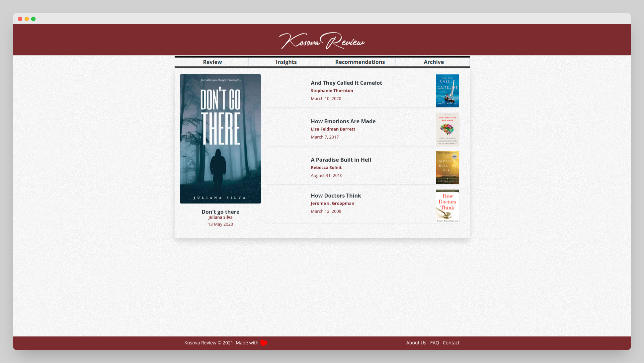Click the How Doctors Think cover thumbnail
The height and width of the screenshot is (363, 644).
[x=447, y=206]
